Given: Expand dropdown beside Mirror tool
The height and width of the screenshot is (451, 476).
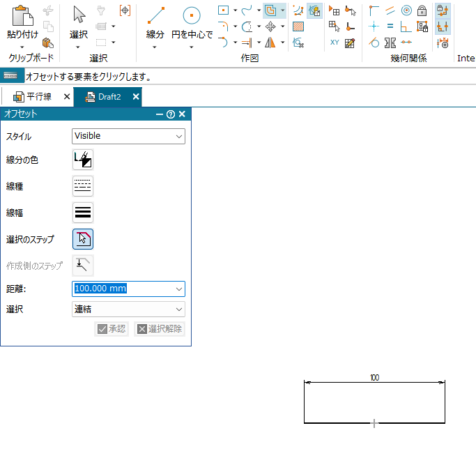Looking at the screenshot, I should (283, 43).
